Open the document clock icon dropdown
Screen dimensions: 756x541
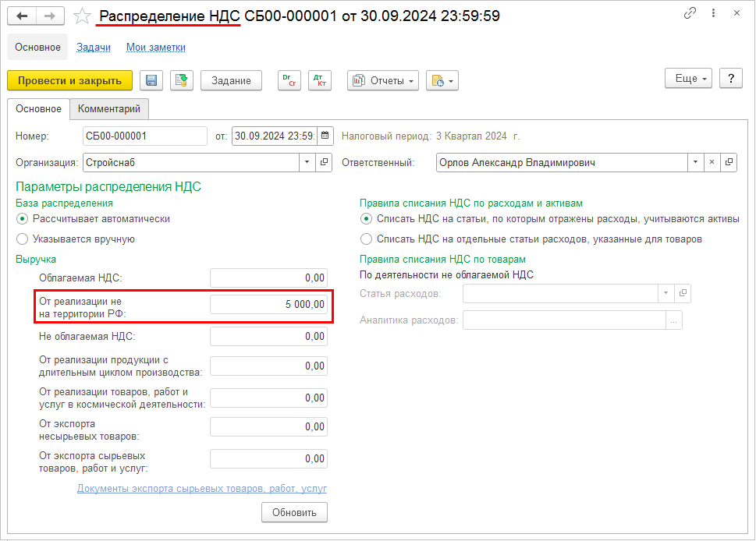[442, 80]
